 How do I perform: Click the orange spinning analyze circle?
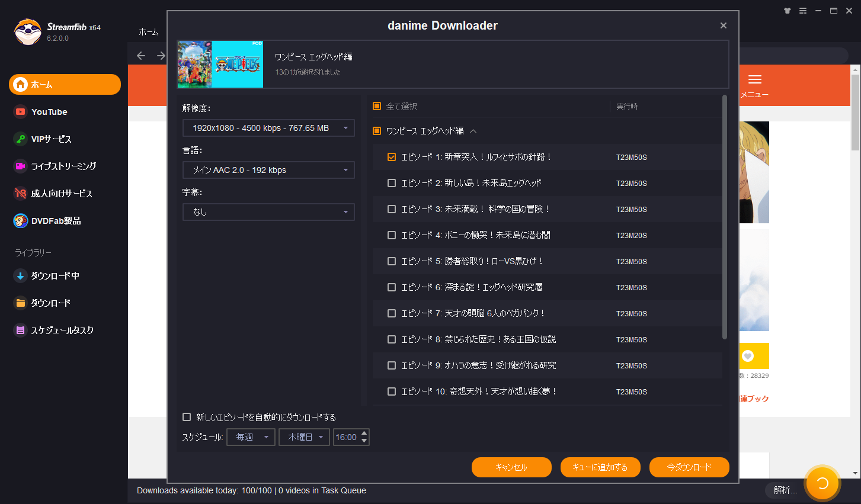(x=822, y=483)
